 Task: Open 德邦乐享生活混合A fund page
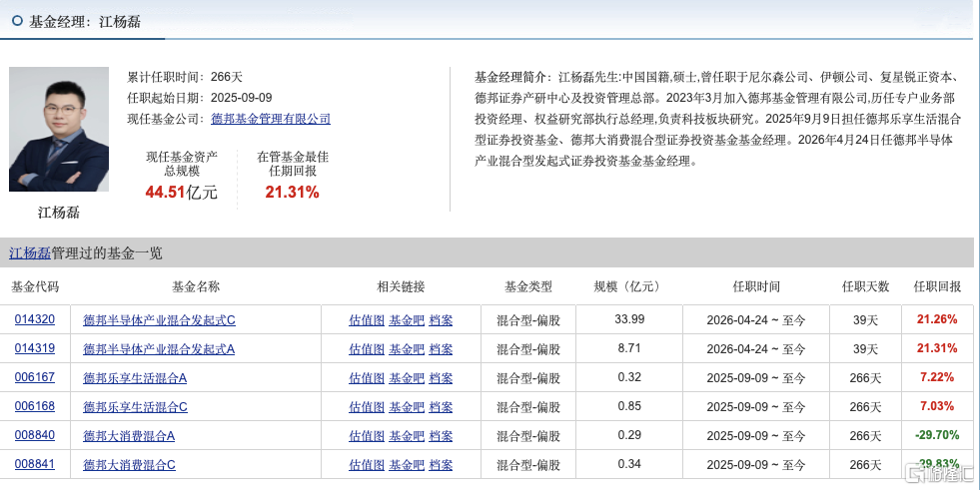click(135, 377)
